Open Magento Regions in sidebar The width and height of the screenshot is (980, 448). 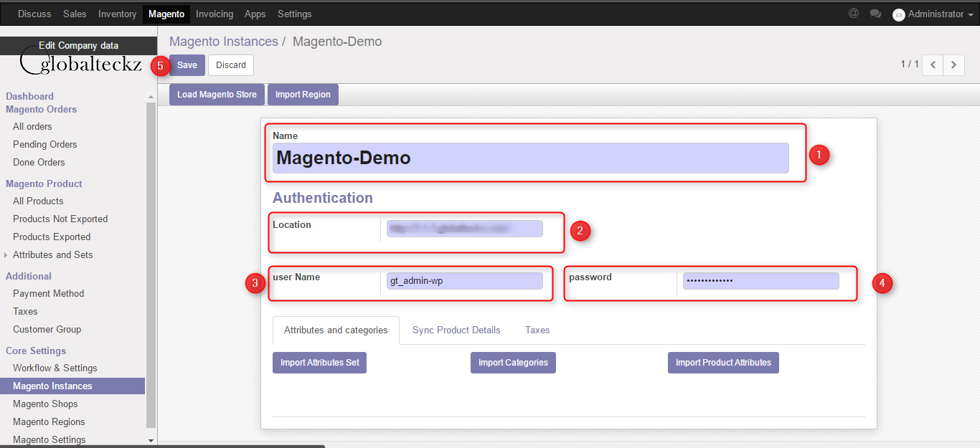[49, 422]
